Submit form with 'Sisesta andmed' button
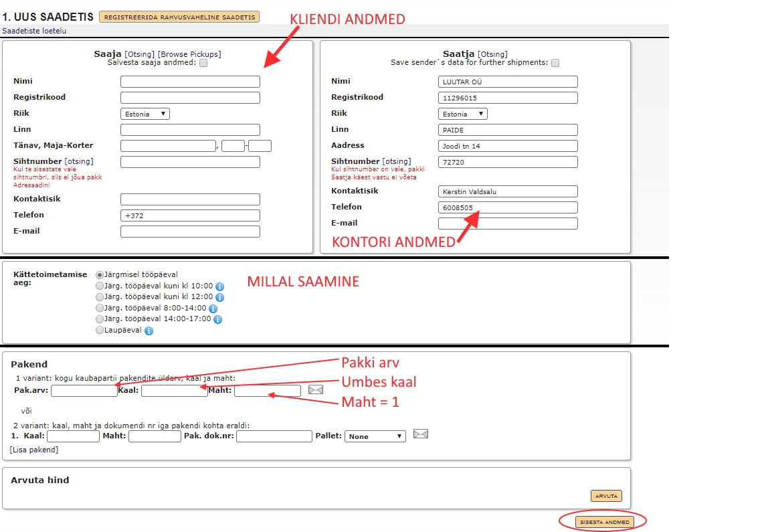The height and width of the screenshot is (532, 762). (605, 522)
